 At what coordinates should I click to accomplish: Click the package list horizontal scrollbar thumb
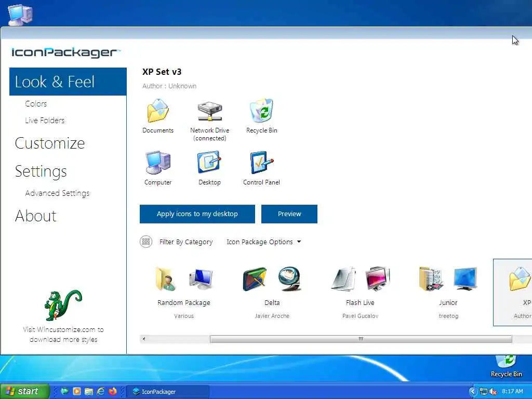coord(361,339)
